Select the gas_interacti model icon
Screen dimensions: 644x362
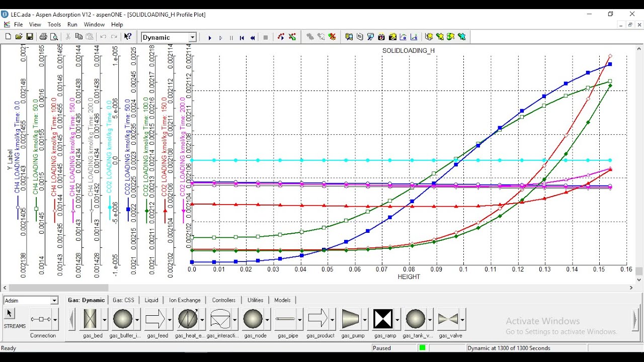pyautogui.click(x=220, y=319)
